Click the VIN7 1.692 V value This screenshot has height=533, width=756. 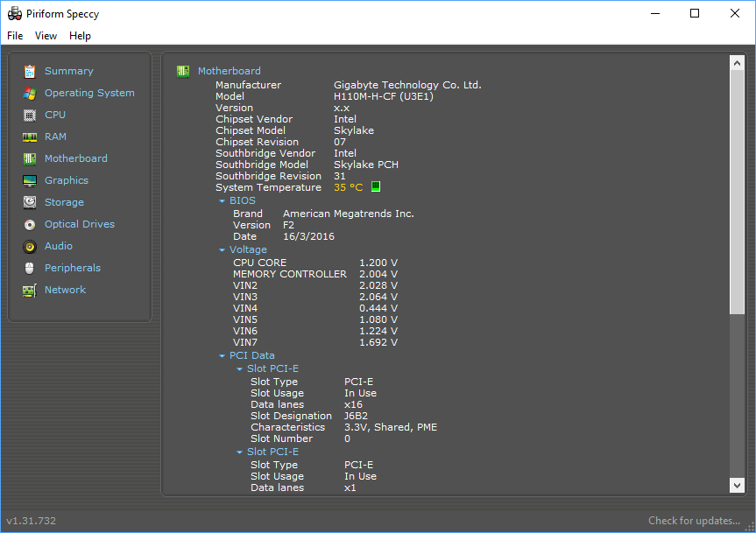378,342
